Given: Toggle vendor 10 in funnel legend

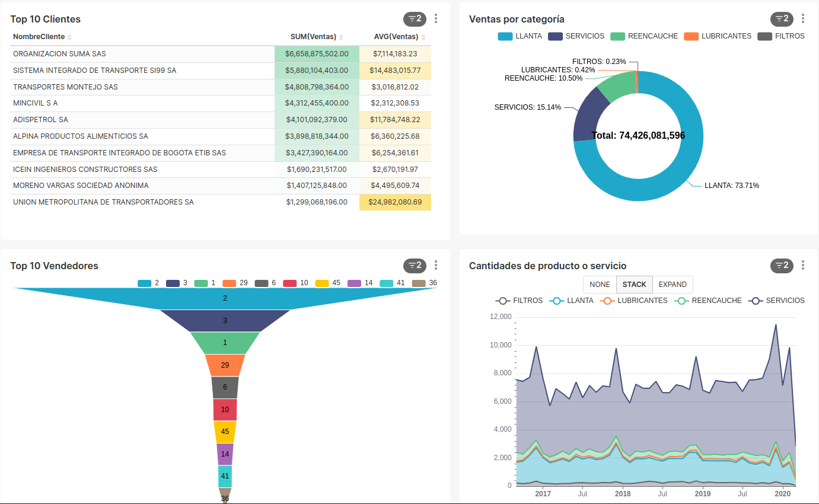Looking at the screenshot, I should tap(295, 283).
